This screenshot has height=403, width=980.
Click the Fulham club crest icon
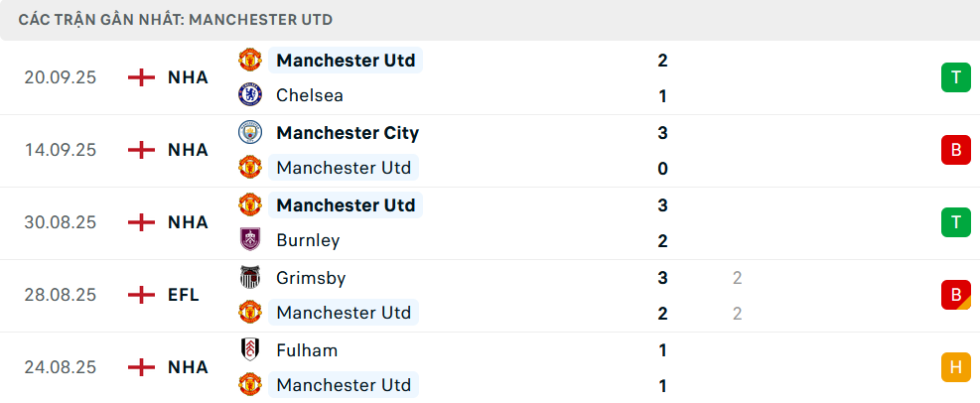coord(249,350)
